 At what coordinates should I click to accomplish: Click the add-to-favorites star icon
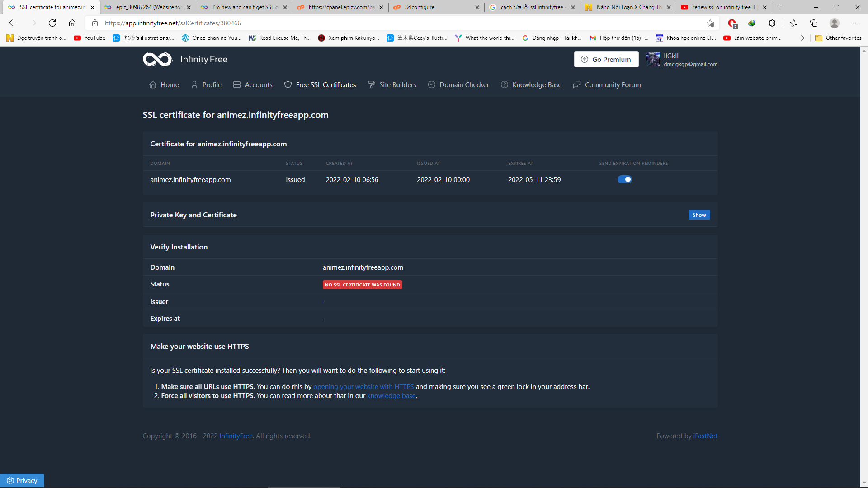point(710,23)
